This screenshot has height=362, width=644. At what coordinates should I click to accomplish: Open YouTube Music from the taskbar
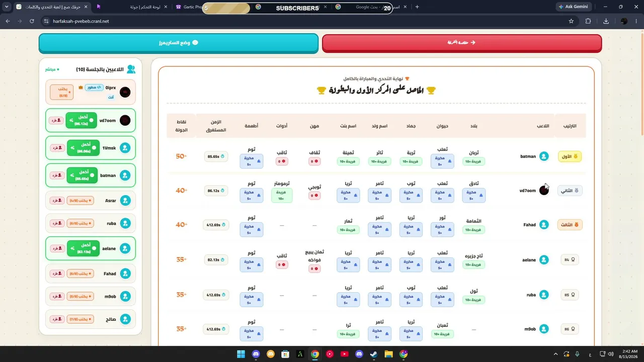[x=330, y=354]
